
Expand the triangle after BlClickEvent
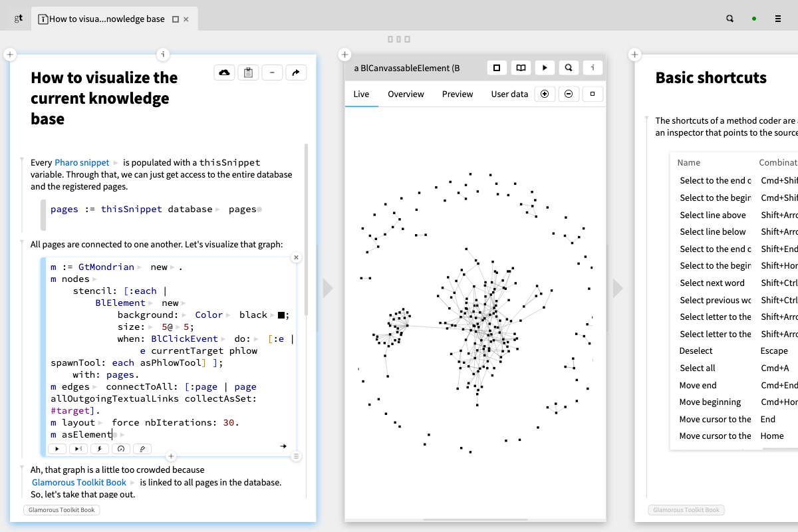[x=224, y=339]
